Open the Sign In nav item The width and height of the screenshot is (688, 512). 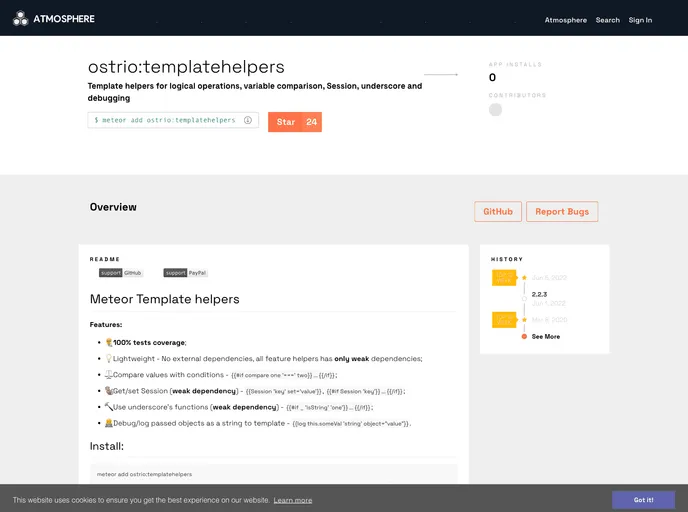pyautogui.click(x=640, y=20)
